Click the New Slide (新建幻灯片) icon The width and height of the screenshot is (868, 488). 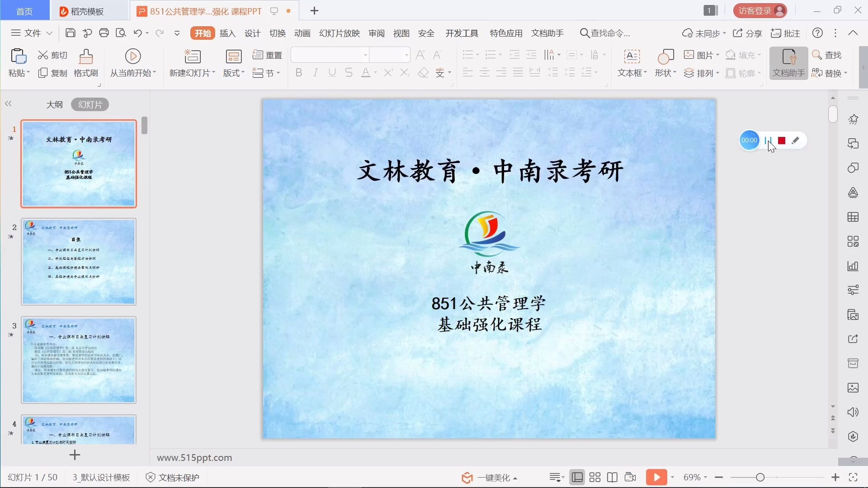[x=192, y=56]
